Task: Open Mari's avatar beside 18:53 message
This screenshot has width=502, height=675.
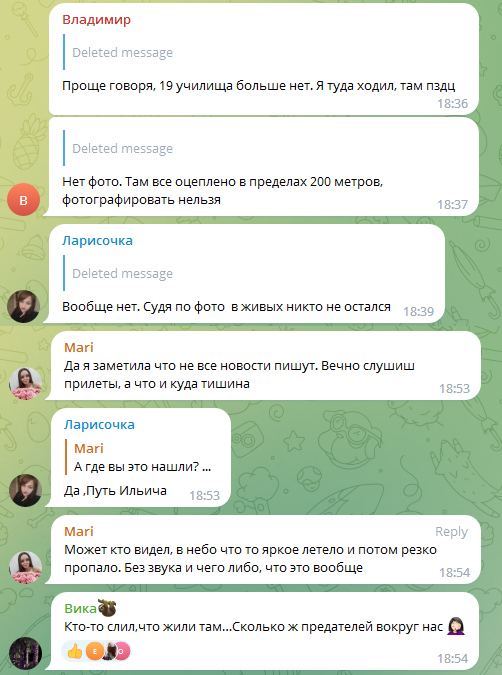Action: (x=25, y=383)
